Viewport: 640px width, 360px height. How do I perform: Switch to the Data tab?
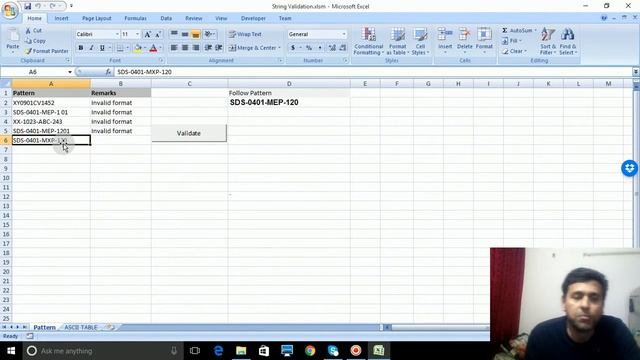coord(166,18)
